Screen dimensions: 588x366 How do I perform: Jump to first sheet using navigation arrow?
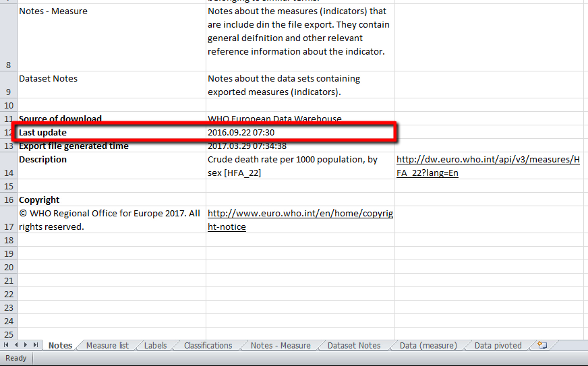pos(6,345)
